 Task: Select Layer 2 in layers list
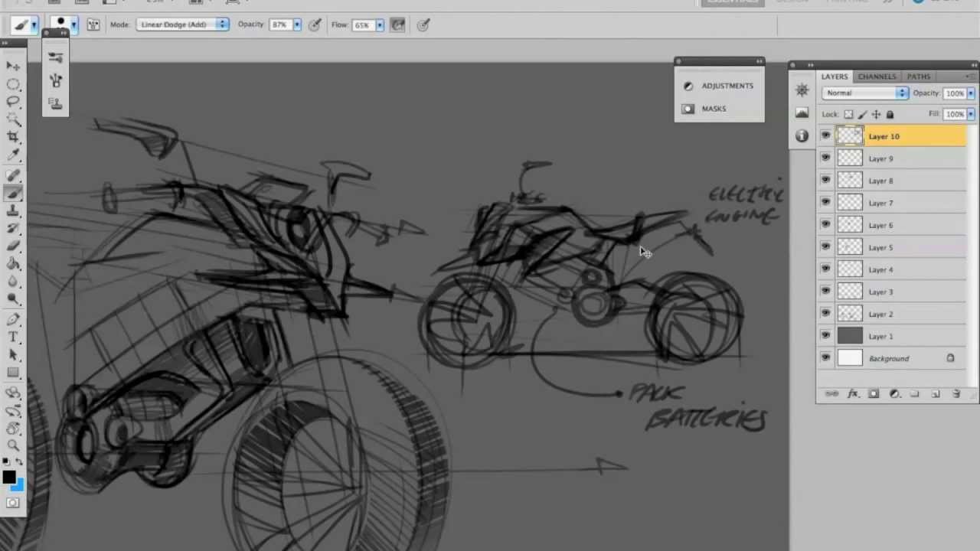pyautogui.click(x=892, y=314)
